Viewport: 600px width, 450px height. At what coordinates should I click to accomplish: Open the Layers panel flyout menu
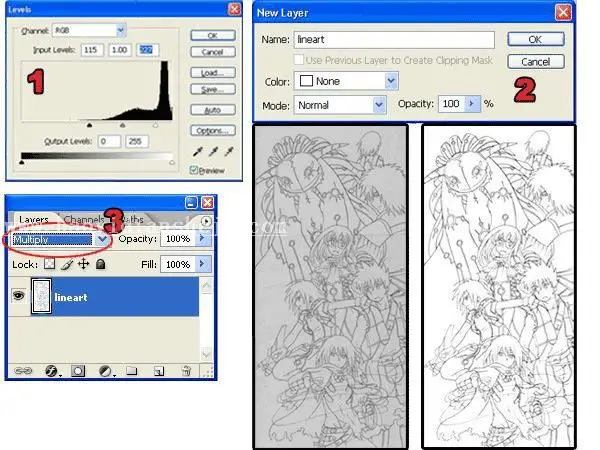click(206, 221)
